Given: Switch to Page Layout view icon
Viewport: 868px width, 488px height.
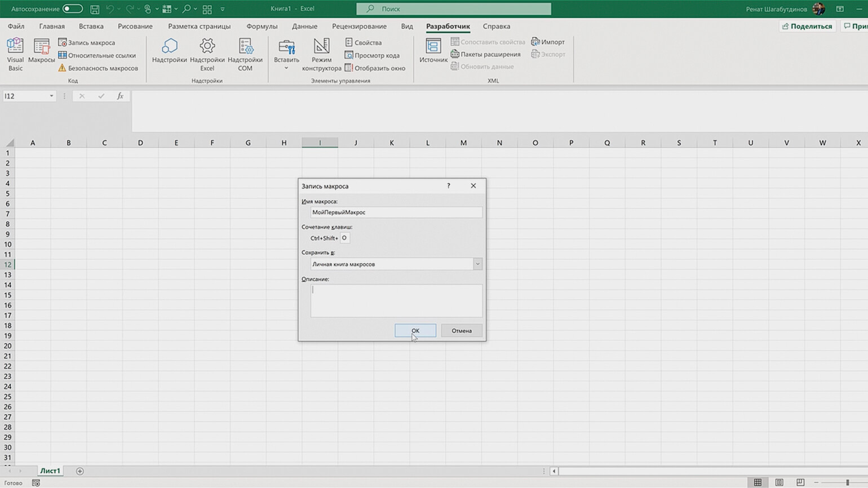Looking at the screenshot, I should 779,482.
